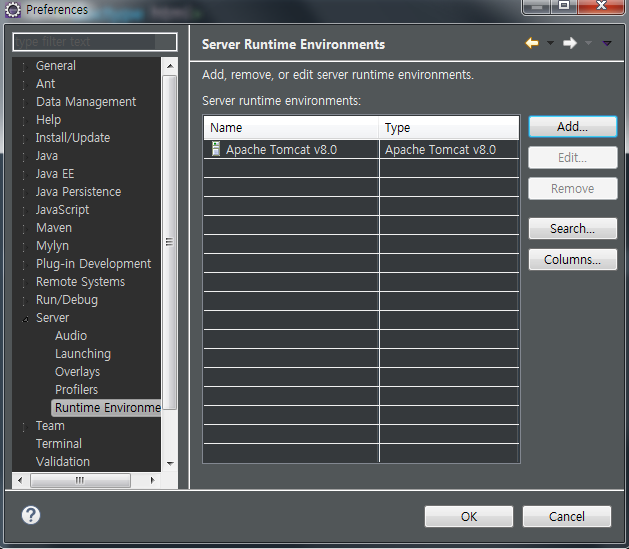Open the Back history dropdown arrow

click(550, 43)
